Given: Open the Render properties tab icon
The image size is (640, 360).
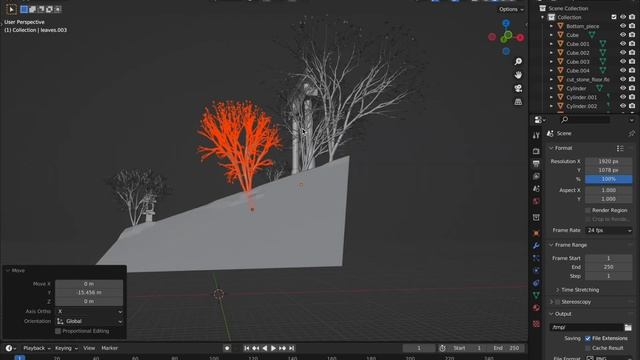Looking at the screenshot, I should [x=536, y=151].
